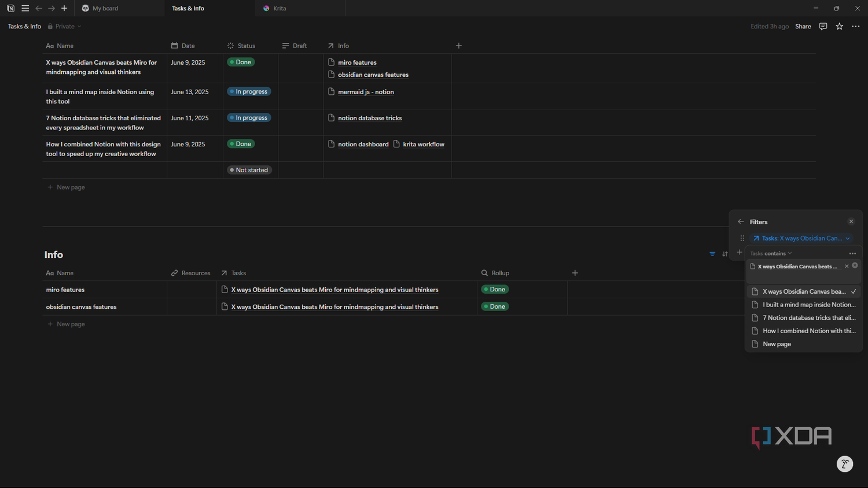Add a new property column in Tasks table
The height and width of the screenshot is (488, 868).
tap(459, 46)
